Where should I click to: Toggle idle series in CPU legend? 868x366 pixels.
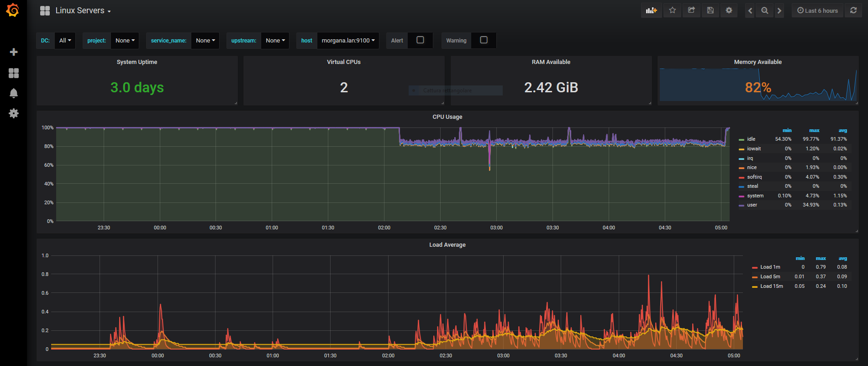pos(751,139)
